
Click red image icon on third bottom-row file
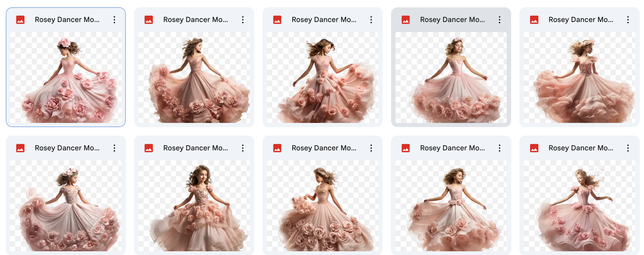pyautogui.click(x=277, y=148)
